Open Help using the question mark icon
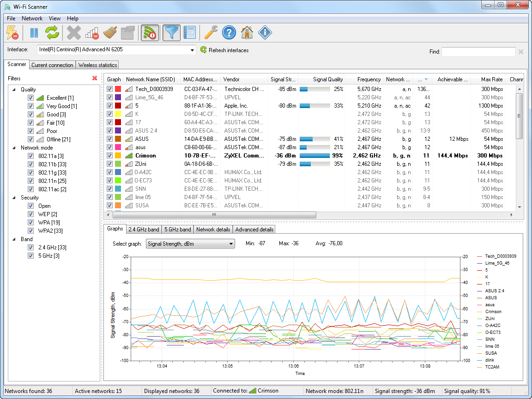 [229, 32]
